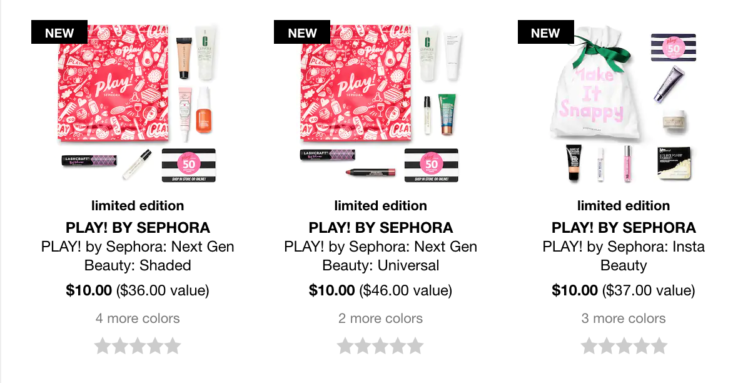Open the '4 more colors' link
Screen dimensions: 733x383
point(137,318)
